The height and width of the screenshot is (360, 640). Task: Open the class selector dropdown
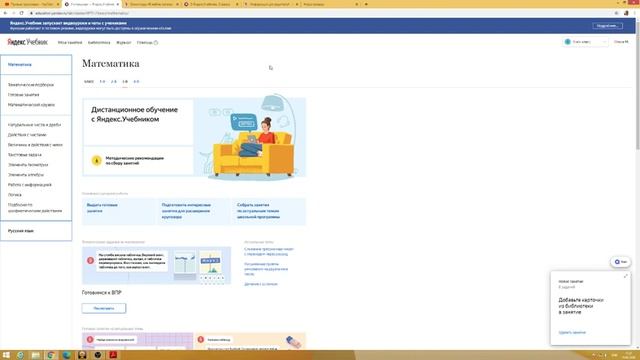coord(585,42)
